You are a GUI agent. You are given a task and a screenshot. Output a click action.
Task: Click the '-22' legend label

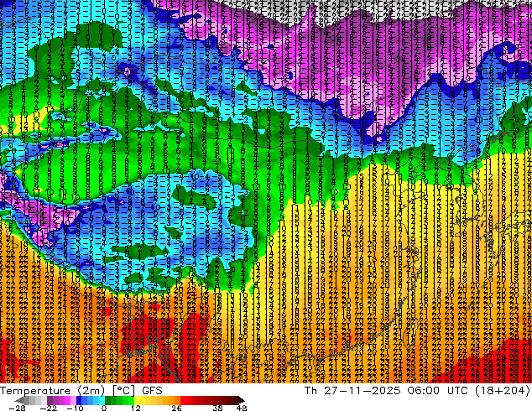click(49, 408)
